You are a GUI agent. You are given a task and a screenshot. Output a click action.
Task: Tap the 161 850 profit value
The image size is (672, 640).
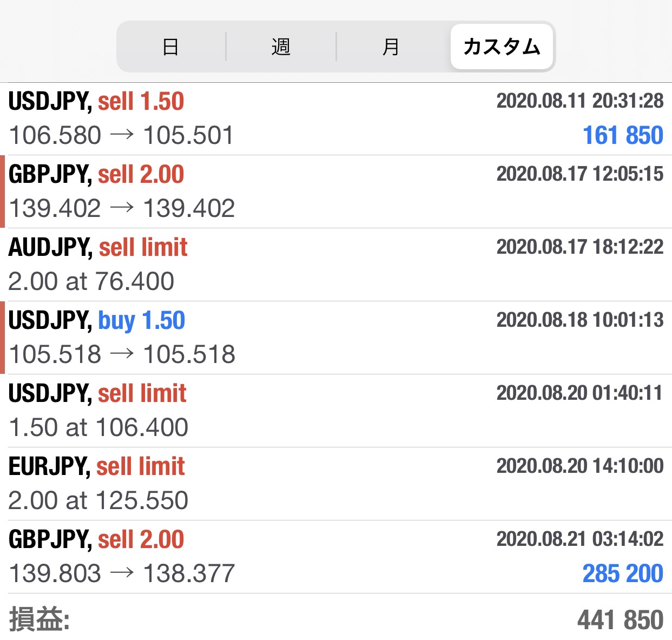coord(623,135)
